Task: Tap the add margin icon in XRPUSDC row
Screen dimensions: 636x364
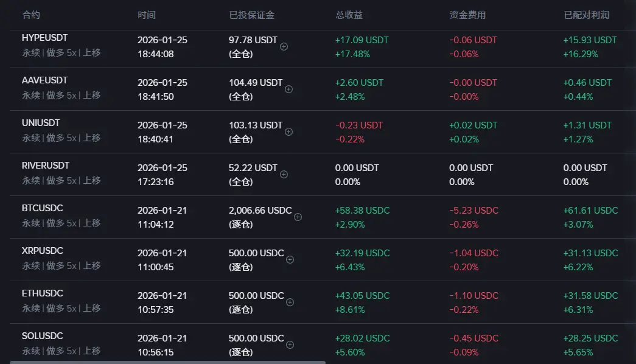Action: point(290,259)
